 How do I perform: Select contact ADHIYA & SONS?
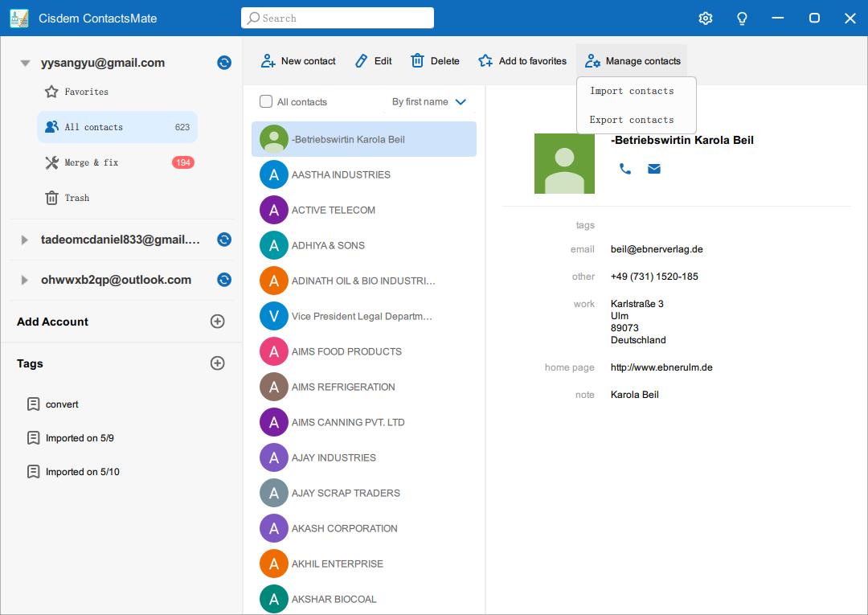pyautogui.click(x=364, y=245)
